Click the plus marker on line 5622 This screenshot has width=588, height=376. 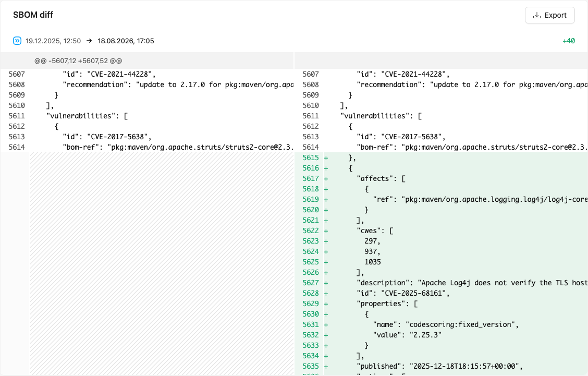click(326, 231)
